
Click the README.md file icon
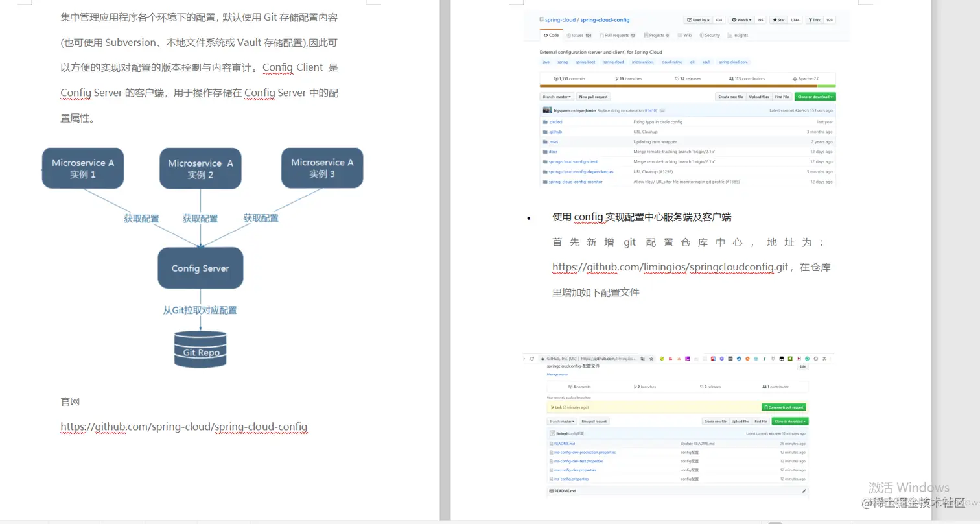click(x=551, y=444)
